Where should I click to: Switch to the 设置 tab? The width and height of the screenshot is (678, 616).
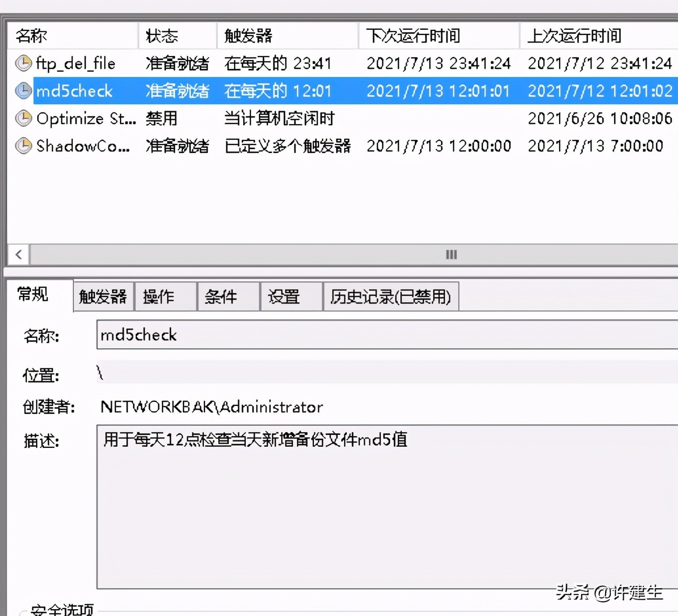pos(291,296)
